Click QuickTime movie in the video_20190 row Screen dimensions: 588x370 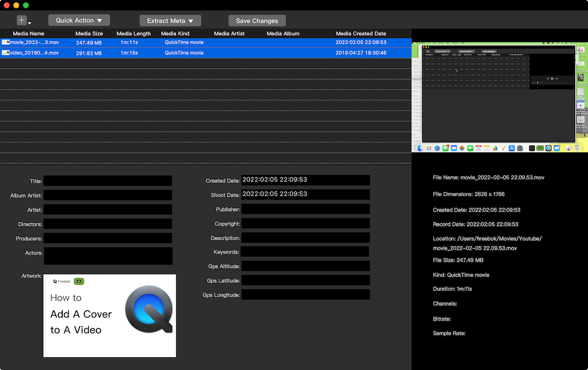[184, 52]
